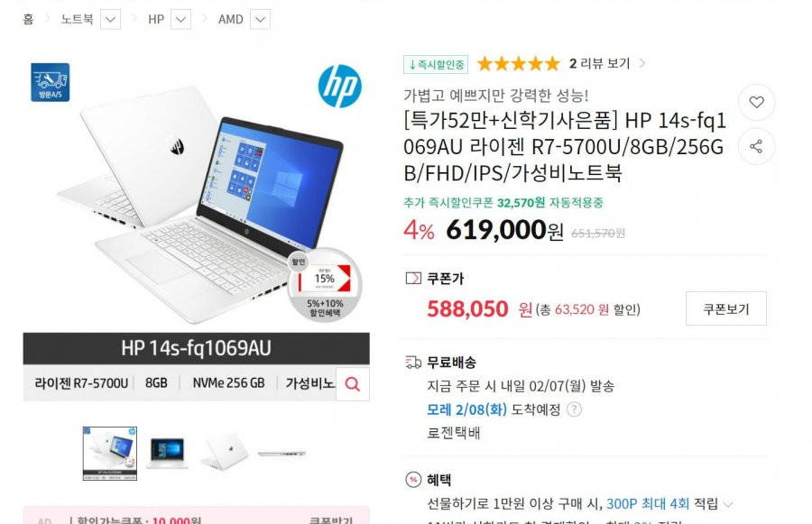Open the 2 리뷰 보기 reviews link
Screen dimensions: 812x524
(x=600, y=64)
